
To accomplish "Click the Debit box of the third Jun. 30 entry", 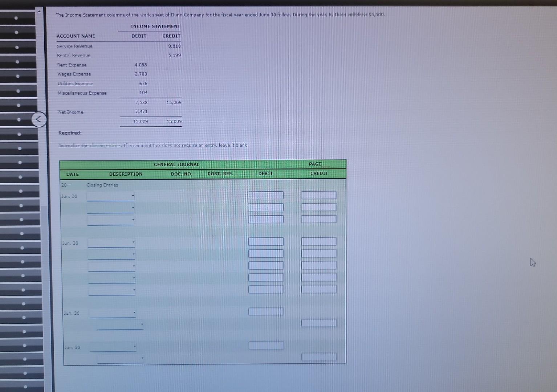I will (x=265, y=311).
